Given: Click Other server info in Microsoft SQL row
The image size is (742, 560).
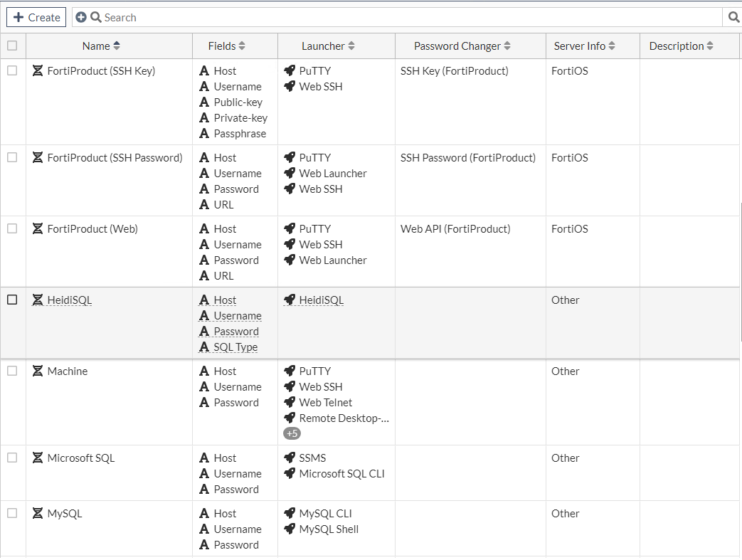Looking at the screenshot, I should [566, 458].
